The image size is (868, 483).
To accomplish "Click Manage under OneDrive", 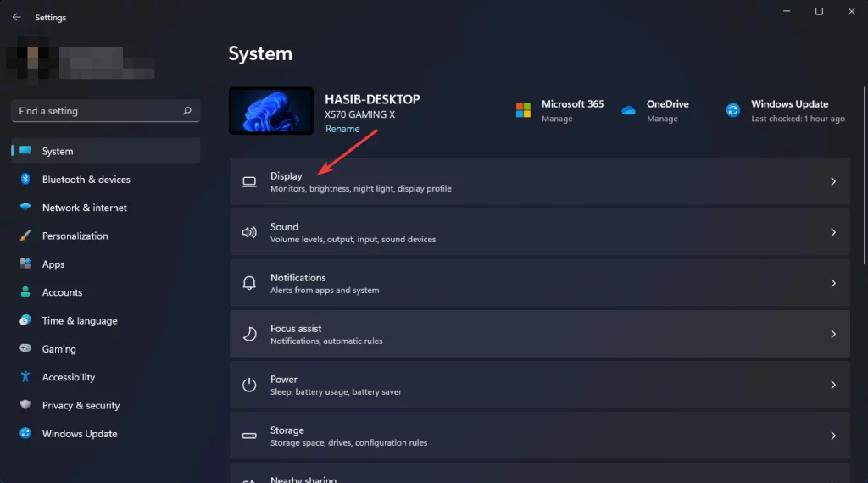I will point(662,119).
